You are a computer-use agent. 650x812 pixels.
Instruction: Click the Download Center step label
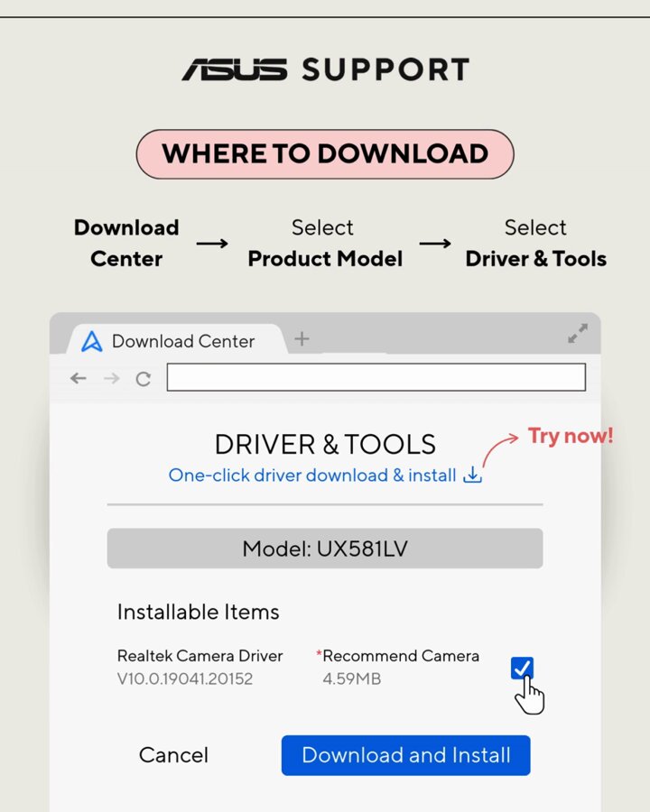point(126,243)
